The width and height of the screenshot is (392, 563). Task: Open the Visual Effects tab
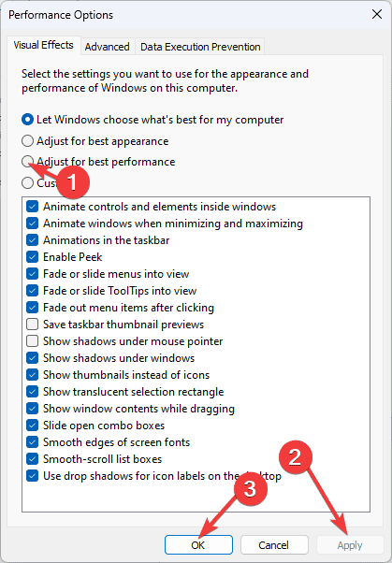coord(43,45)
